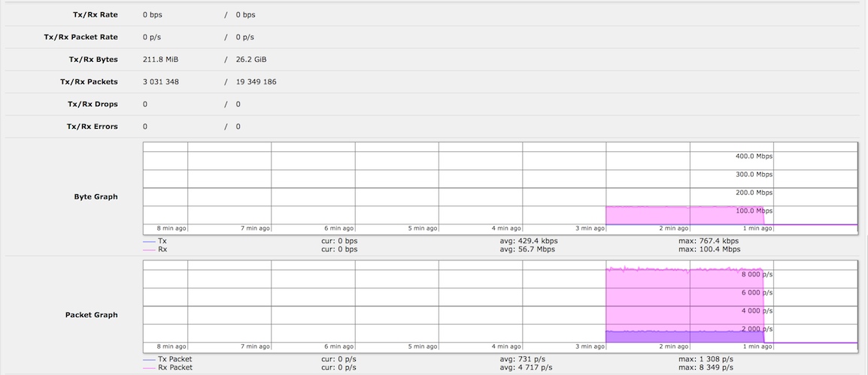The image size is (868, 375).
Task: Click the '1 min ago' marker in Byte Graph
Action: pyautogui.click(x=757, y=228)
